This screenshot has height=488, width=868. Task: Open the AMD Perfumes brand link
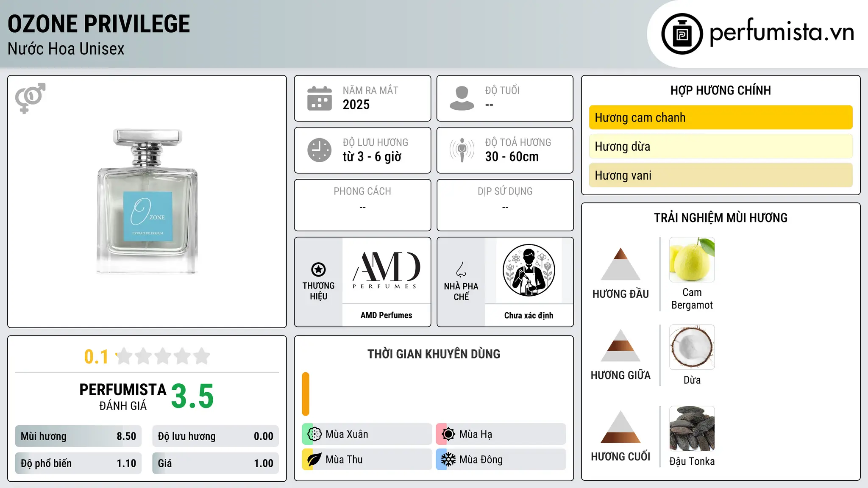(386, 315)
